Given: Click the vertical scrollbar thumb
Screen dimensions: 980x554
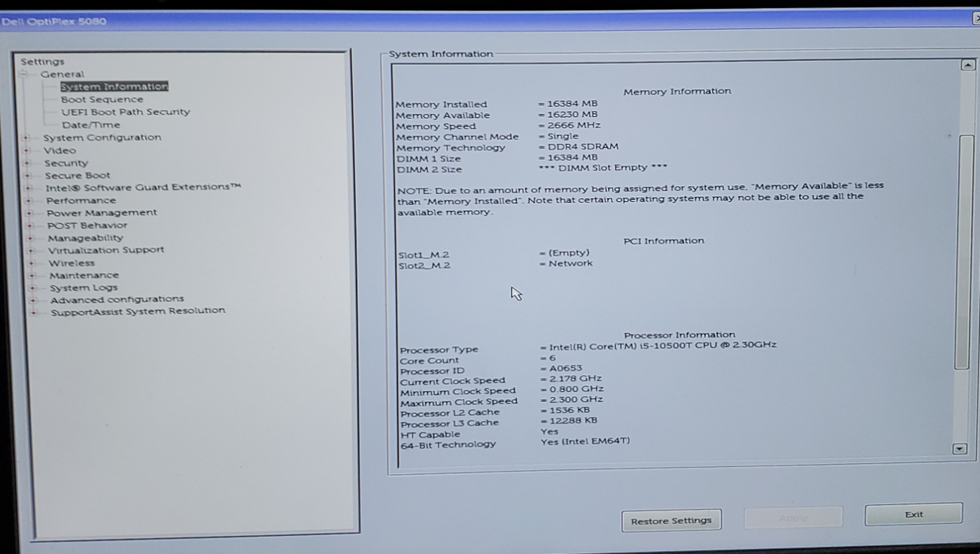Looking at the screenshot, I should pyautogui.click(x=963, y=252).
